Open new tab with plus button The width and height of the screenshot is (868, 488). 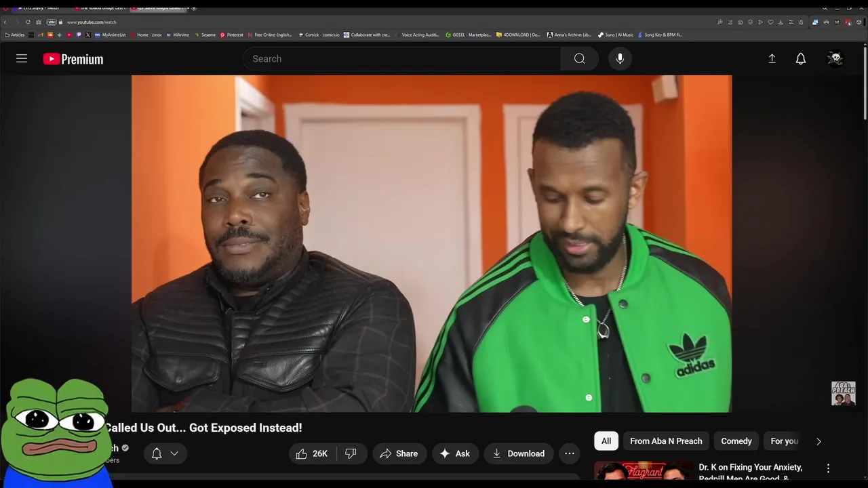tap(194, 8)
